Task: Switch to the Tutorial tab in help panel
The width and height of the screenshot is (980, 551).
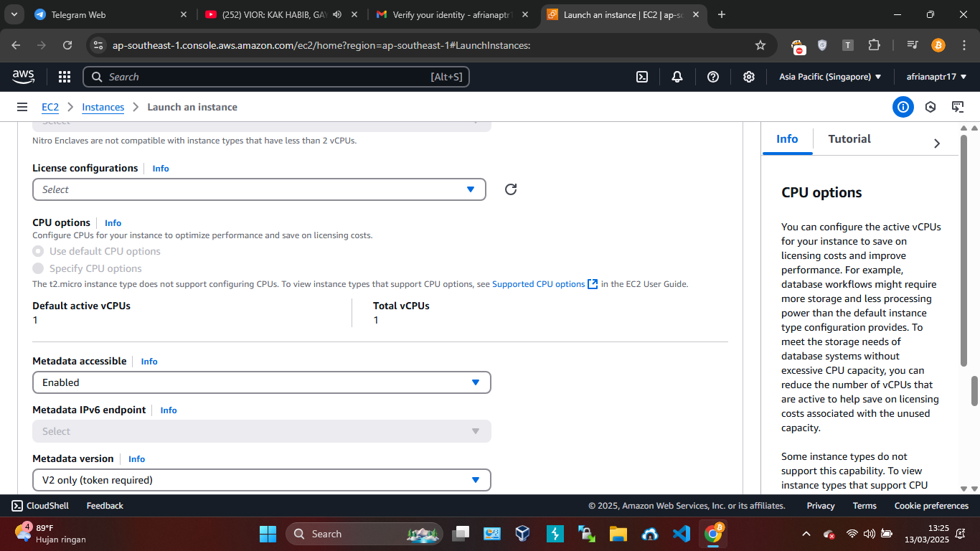Action: [849, 139]
